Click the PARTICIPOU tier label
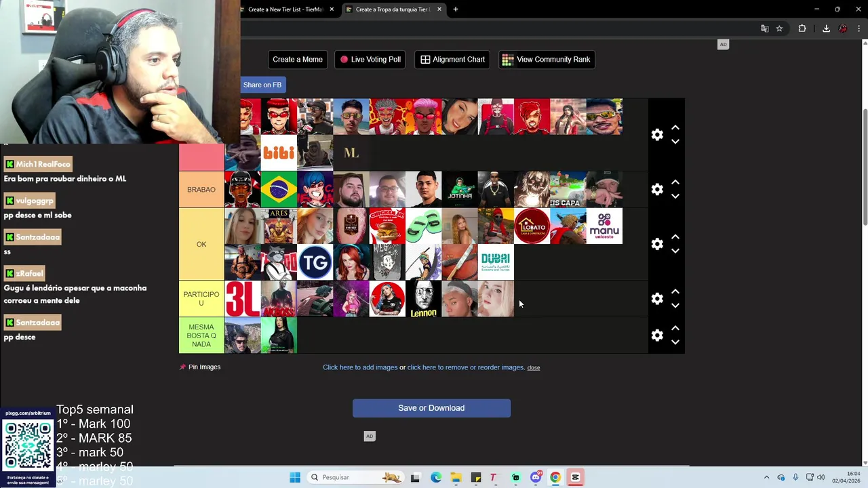 coord(201,299)
